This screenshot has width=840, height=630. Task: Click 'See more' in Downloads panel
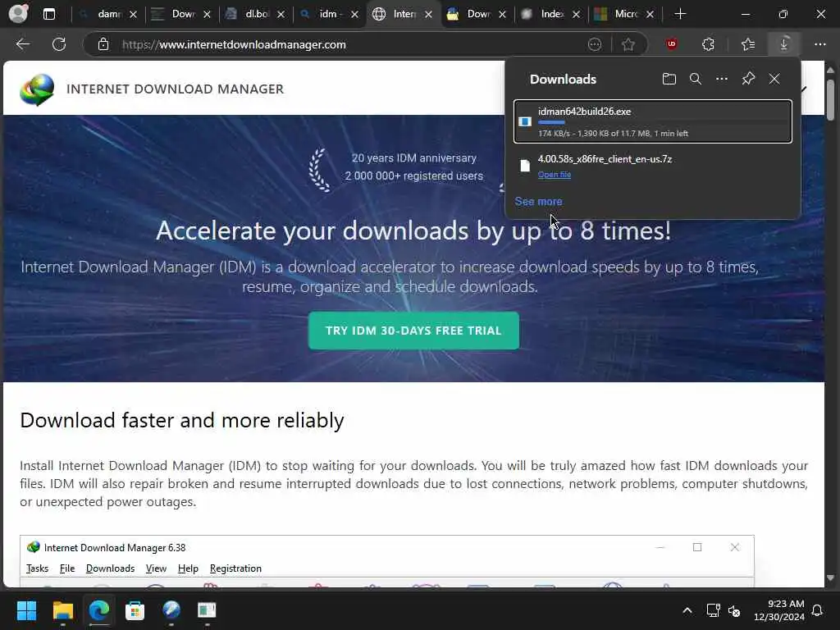tap(538, 202)
